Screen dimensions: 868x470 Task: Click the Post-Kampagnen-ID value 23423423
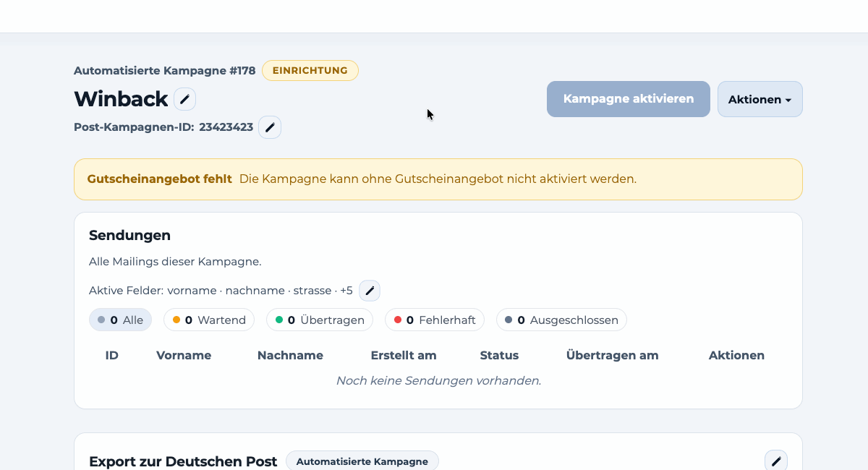(x=226, y=127)
